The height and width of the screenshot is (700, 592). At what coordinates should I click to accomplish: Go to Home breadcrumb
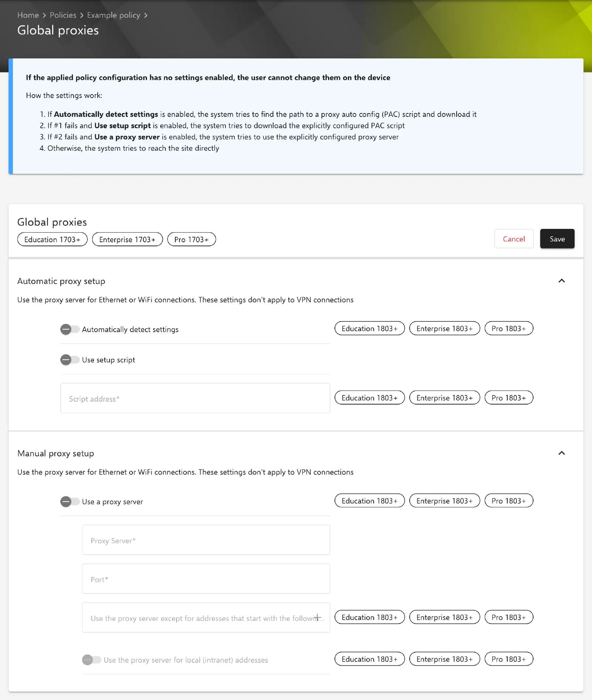28,15
